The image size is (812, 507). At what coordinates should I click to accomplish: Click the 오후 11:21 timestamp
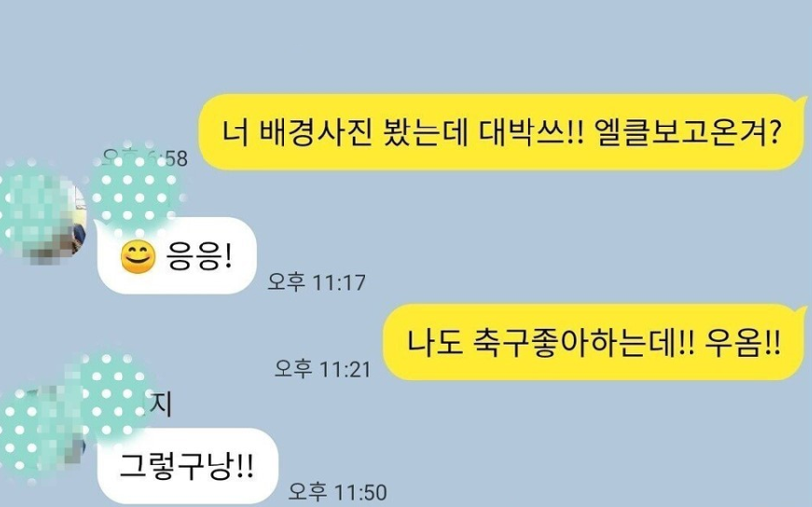323,369
